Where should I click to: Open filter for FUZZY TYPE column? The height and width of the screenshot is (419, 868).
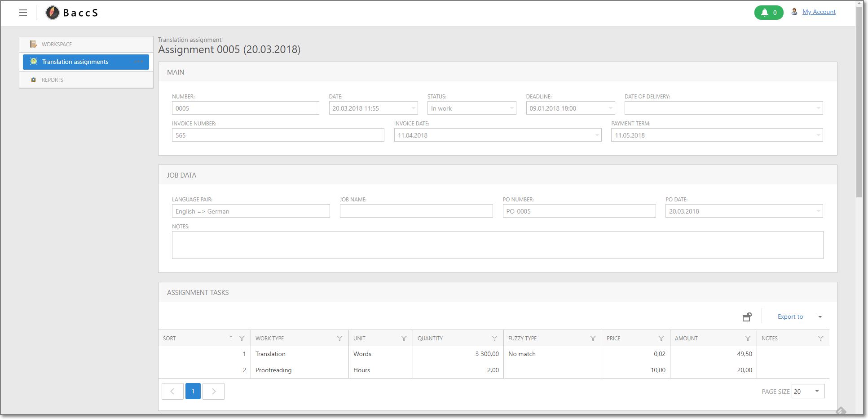click(593, 338)
